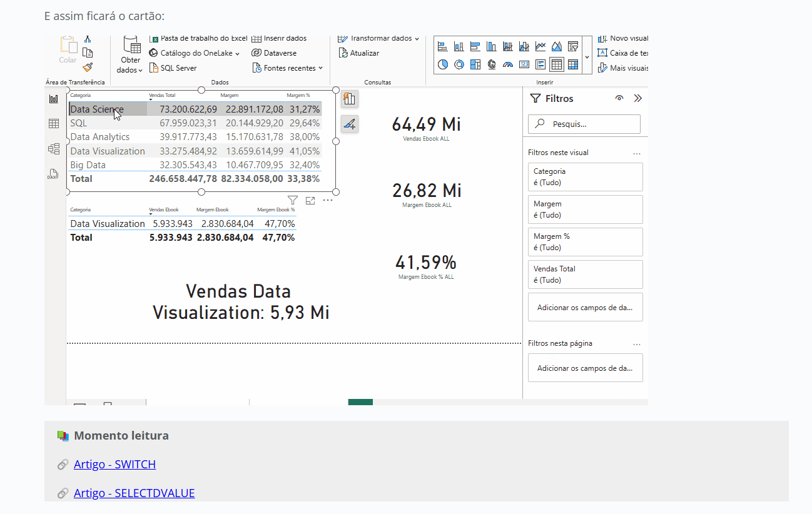Click Atualizar refresh button

359,53
